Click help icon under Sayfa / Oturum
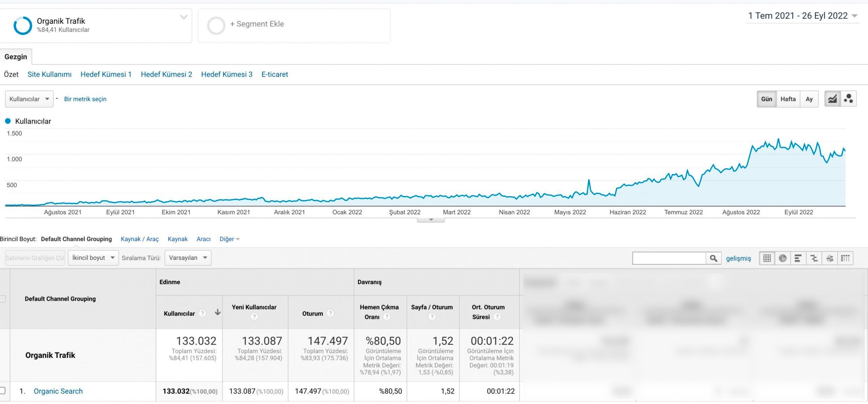This screenshot has height=404, width=868. [x=432, y=317]
